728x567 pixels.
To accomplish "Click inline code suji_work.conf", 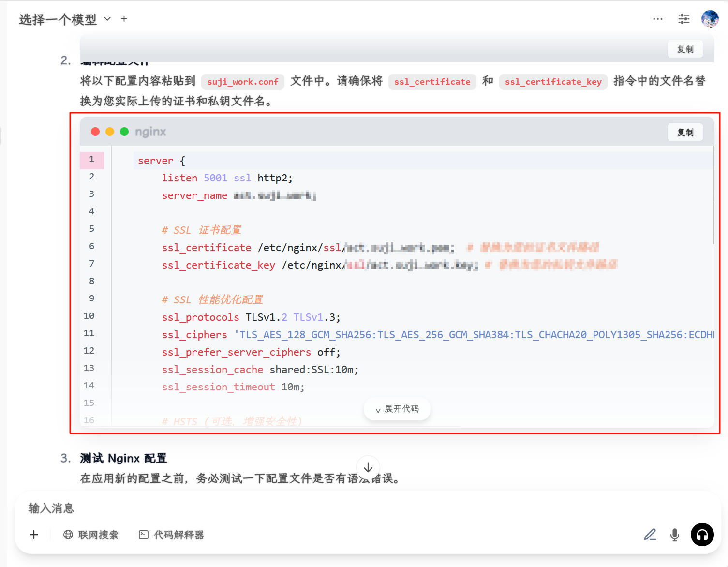I will tap(243, 82).
